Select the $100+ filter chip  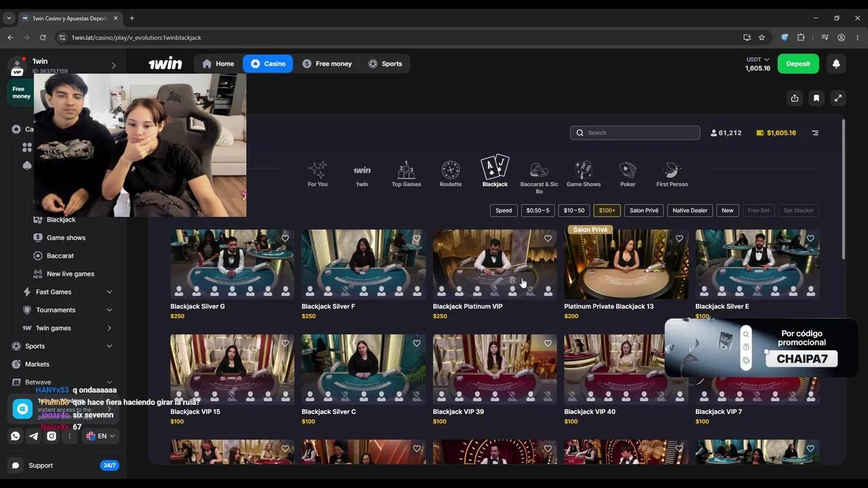click(607, 210)
